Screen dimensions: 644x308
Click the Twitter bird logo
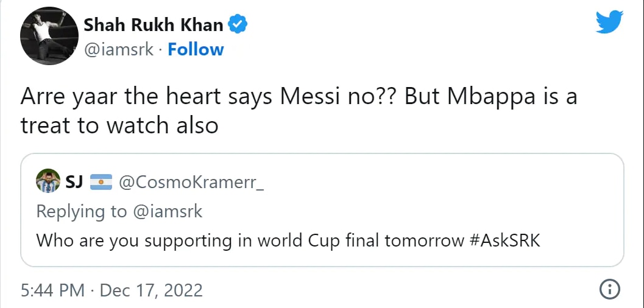610,23
